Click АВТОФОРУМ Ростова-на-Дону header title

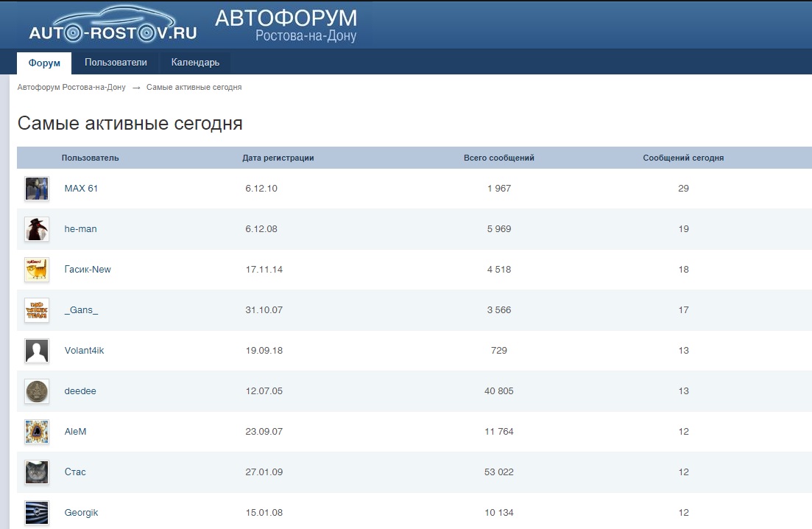[x=286, y=25]
